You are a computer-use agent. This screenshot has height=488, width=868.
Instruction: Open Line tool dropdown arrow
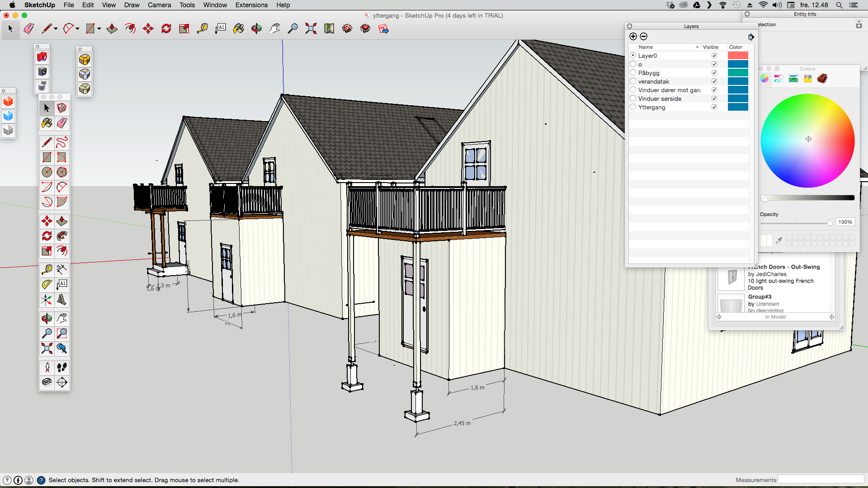pyautogui.click(x=56, y=29)
